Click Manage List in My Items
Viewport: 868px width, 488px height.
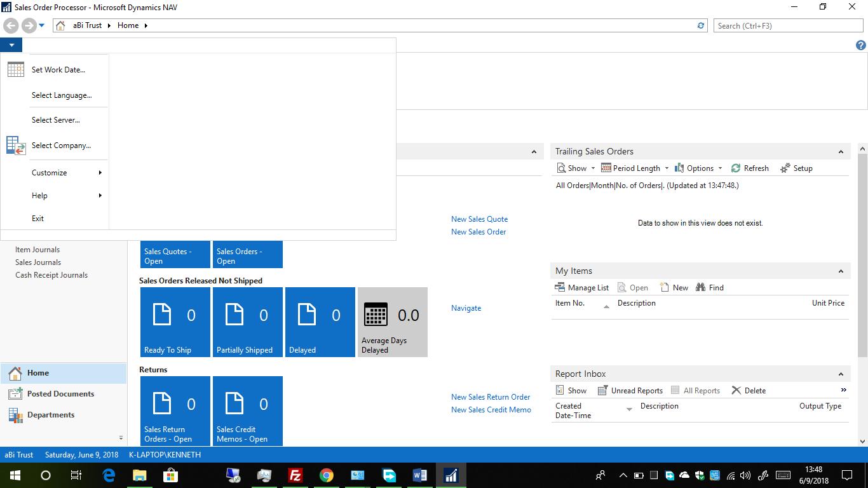(x=582, y=288)
